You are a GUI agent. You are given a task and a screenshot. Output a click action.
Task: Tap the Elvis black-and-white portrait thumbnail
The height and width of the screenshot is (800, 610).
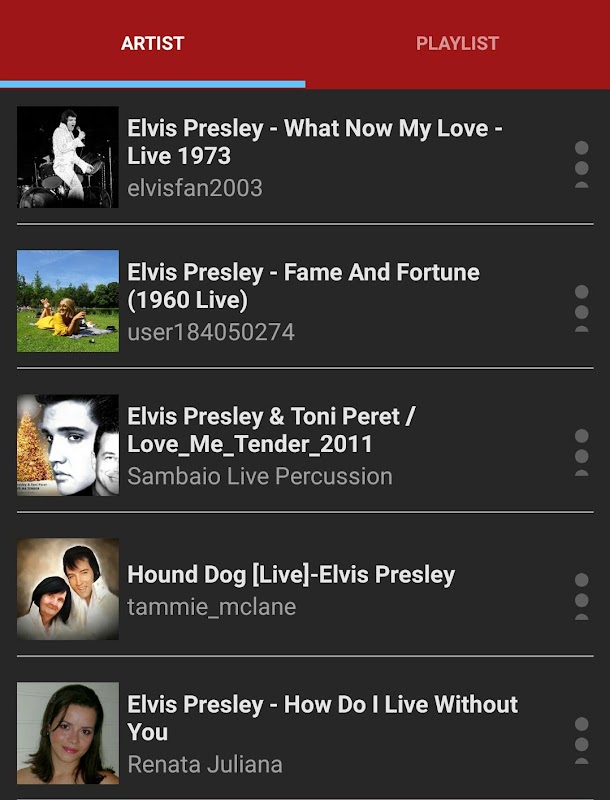coord(68,445)
